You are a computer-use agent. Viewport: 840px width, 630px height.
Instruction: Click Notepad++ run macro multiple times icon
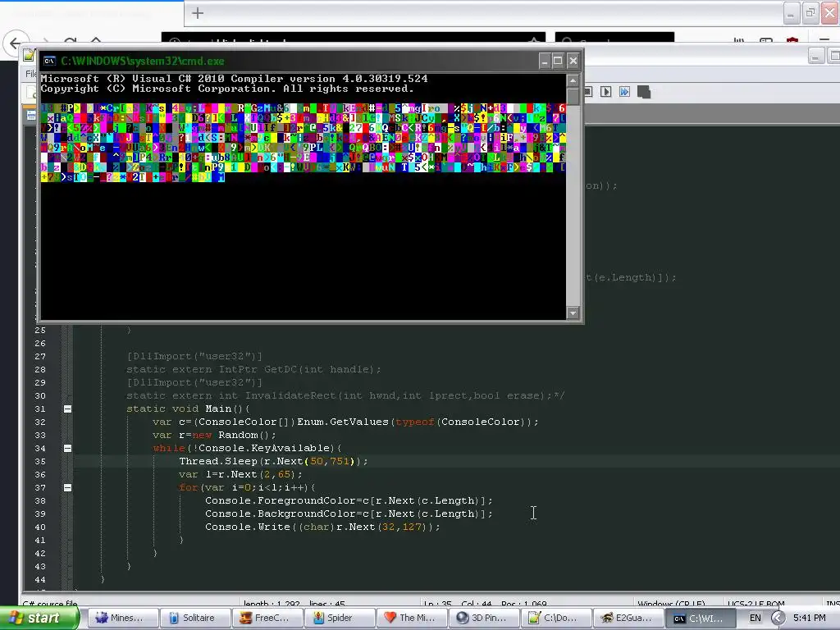pyautogui.click(x=624, y=92)
